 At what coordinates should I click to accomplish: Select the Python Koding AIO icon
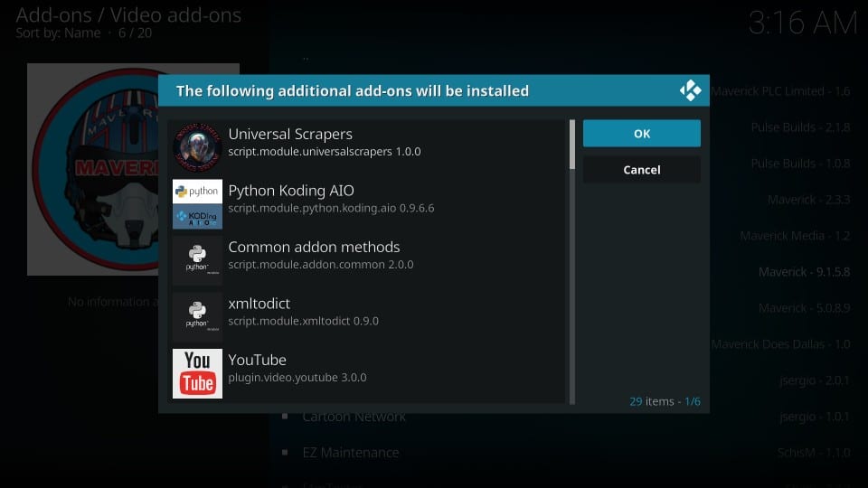point(197,203)
